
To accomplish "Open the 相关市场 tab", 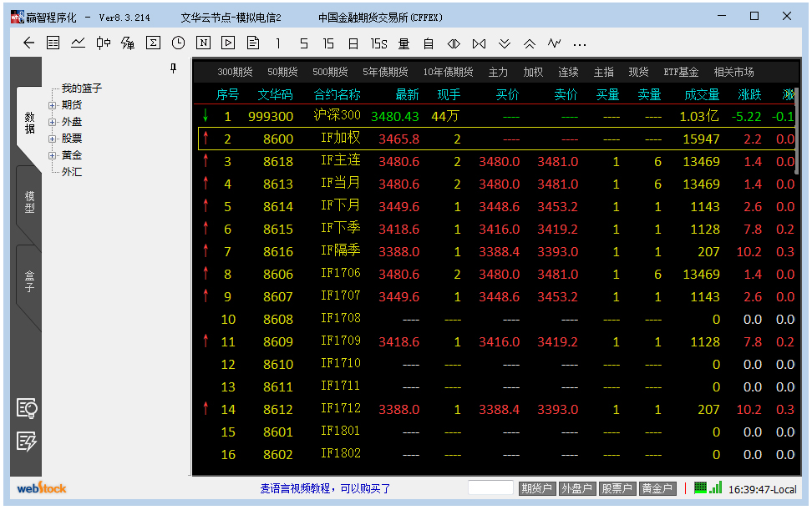I will click(x=733, y=72).
